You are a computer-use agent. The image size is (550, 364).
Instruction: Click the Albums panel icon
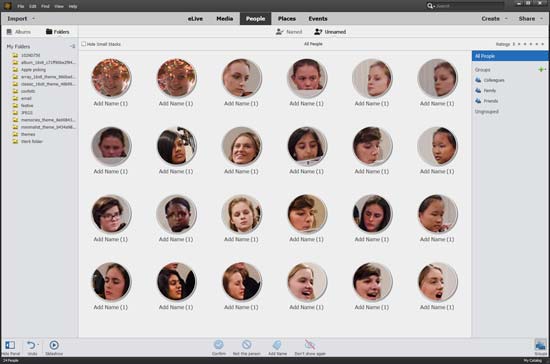coord(9,32)
